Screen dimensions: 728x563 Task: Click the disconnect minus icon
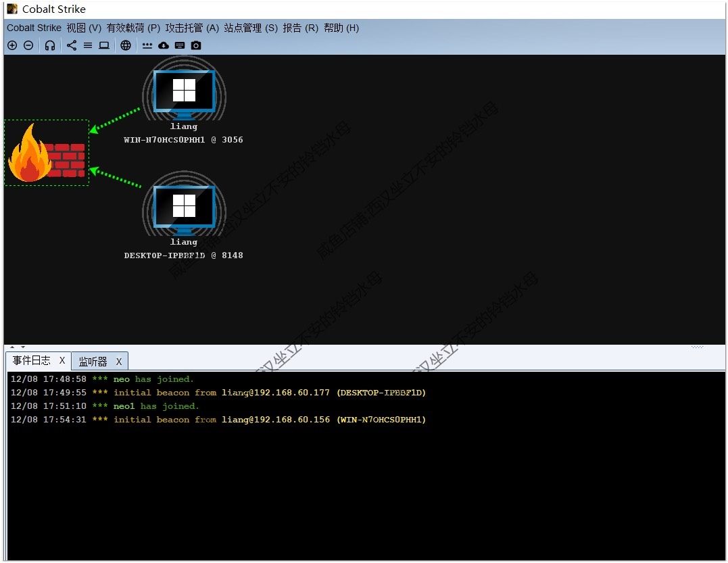point(28,45)
